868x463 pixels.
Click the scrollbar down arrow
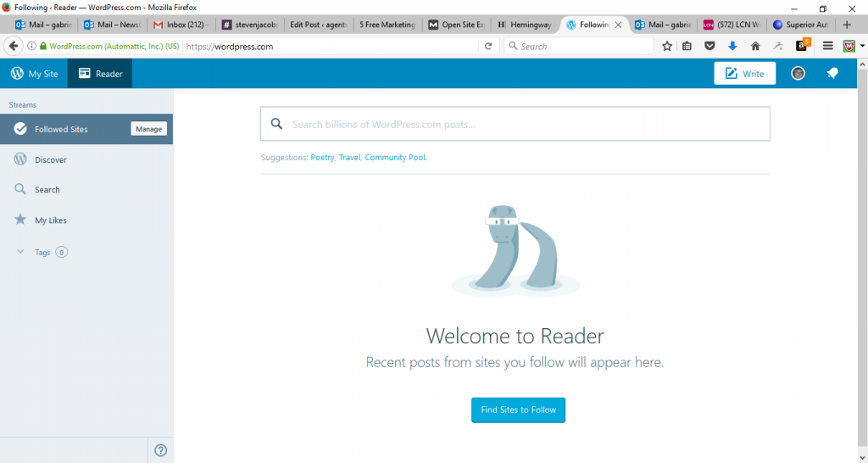pyautogui.click(x=862, y=458)
